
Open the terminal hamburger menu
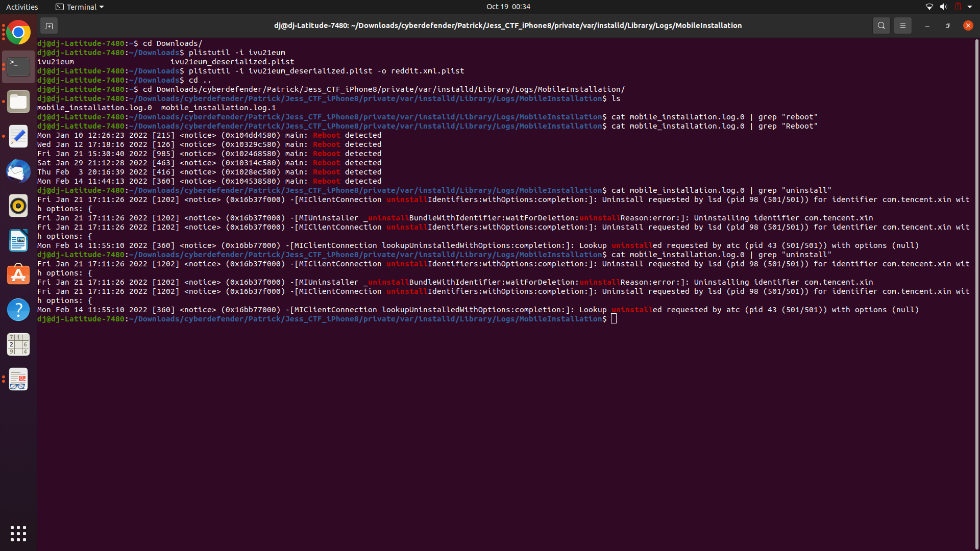pyautogui.click(x=902, y=25)
